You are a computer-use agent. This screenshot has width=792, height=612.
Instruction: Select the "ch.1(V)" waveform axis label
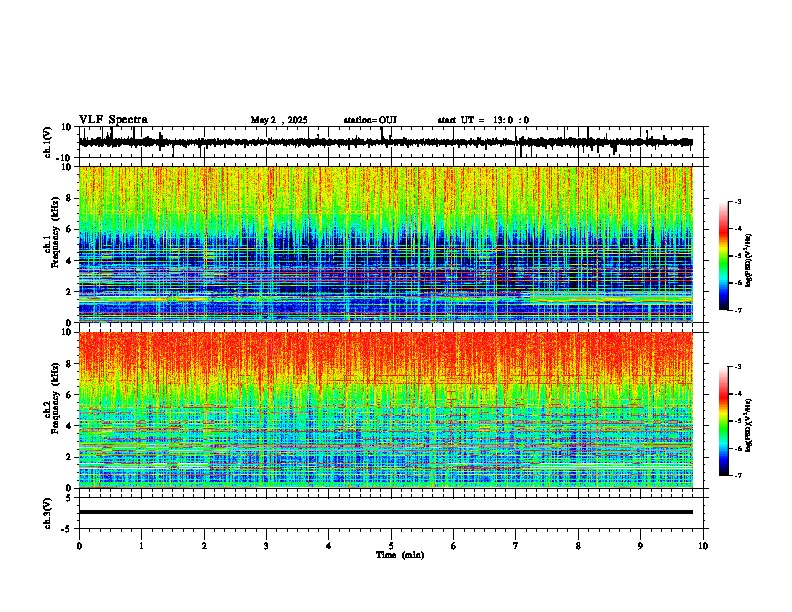[x=47, y=142]
